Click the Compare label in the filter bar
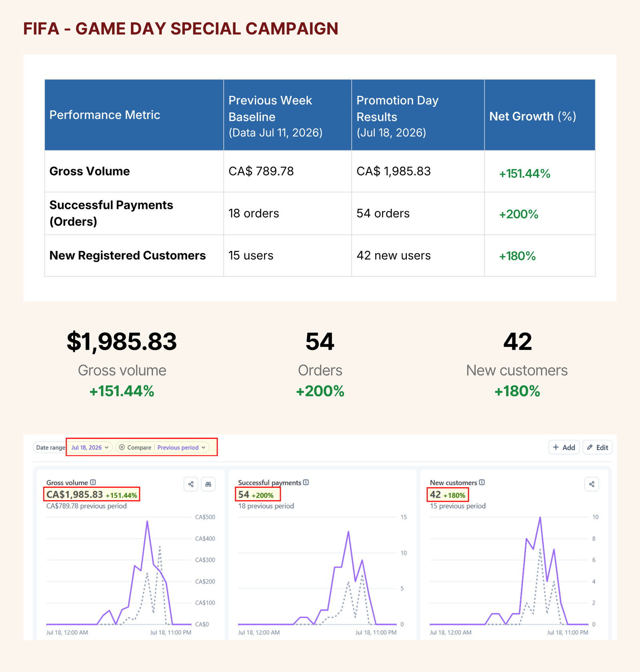The width and height of the screenshot is (640, 672). tap(139, 447)
